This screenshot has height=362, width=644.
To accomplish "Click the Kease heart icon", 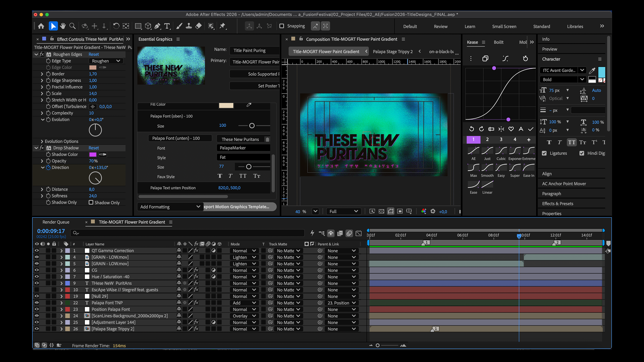I will pos(511,129).
